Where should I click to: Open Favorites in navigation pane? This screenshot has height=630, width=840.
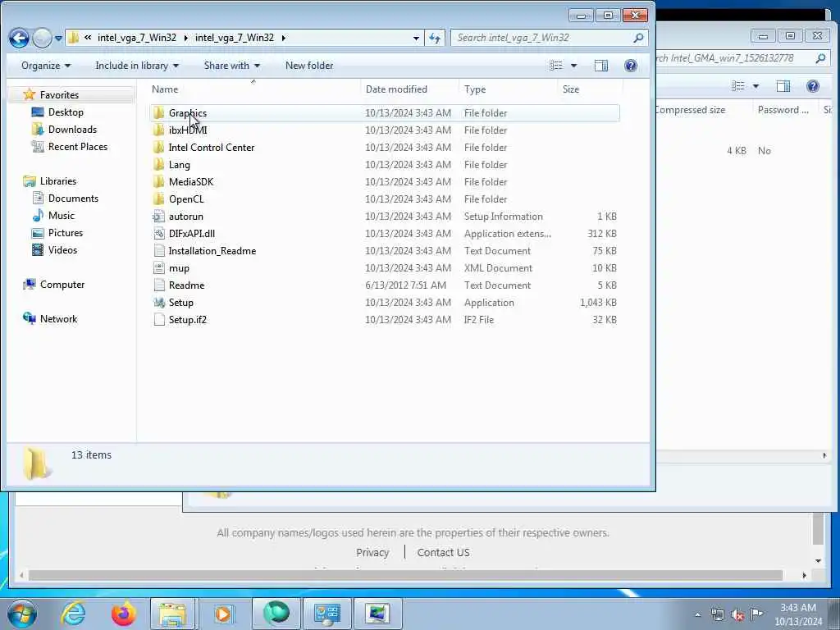pos(59,95)
